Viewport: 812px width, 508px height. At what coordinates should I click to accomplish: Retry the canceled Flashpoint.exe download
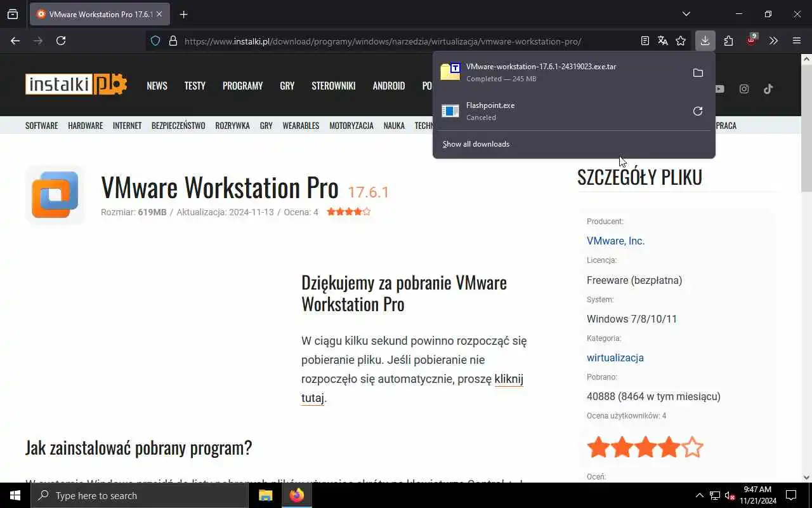(x=698, y=111)
